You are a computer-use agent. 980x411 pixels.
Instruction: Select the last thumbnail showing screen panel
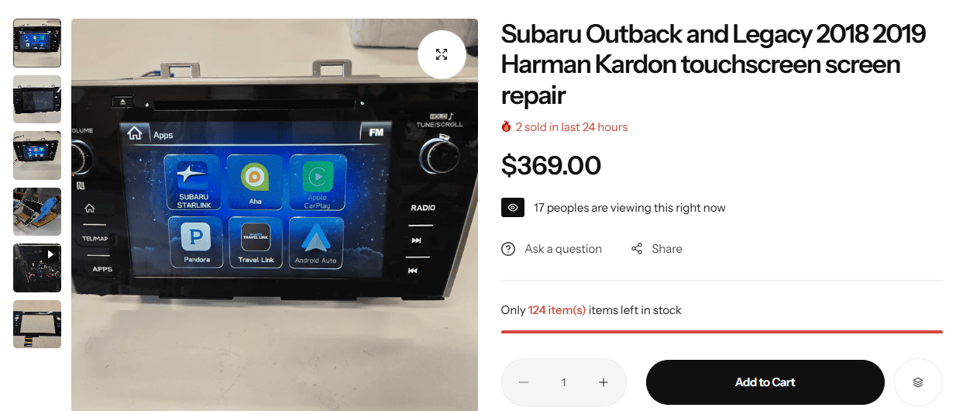[x=37, y=324]
